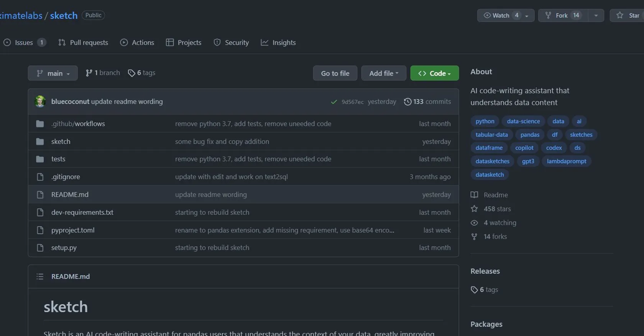Screen dimensions: 644x336
Task: Click the 14 forks icon in About
Action: 474,237
